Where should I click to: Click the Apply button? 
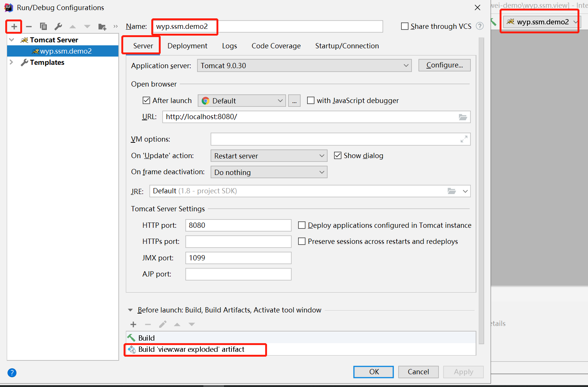[463, 372]
